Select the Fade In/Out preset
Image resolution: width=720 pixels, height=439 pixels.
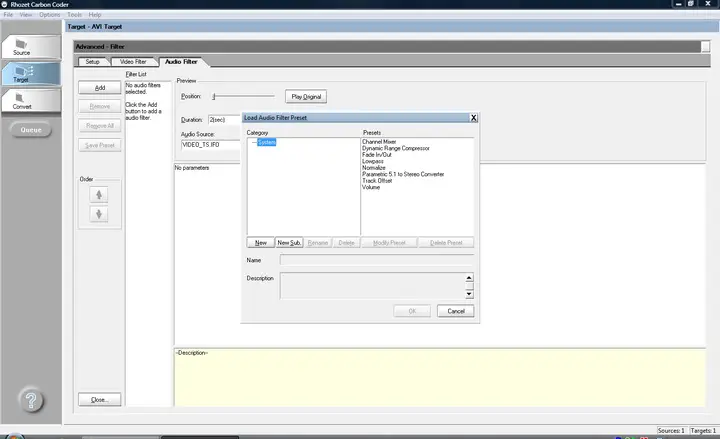pos(377,155)
